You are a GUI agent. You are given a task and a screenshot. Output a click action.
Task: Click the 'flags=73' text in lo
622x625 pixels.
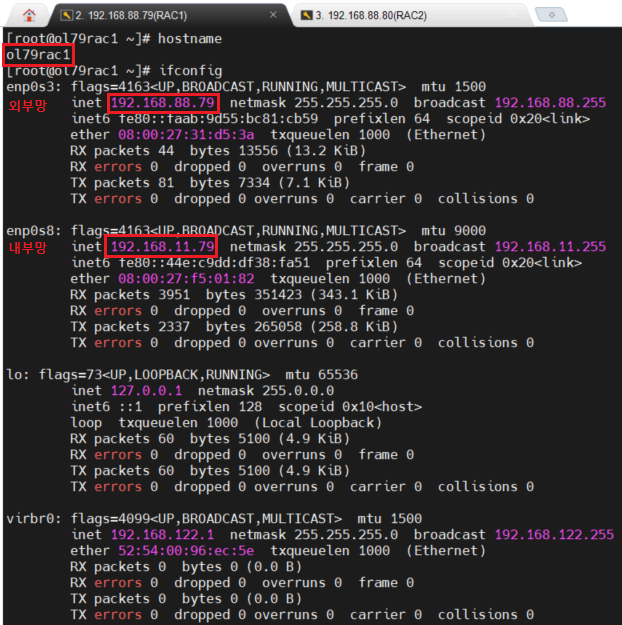pyautogui.click(x=71, y=375)
